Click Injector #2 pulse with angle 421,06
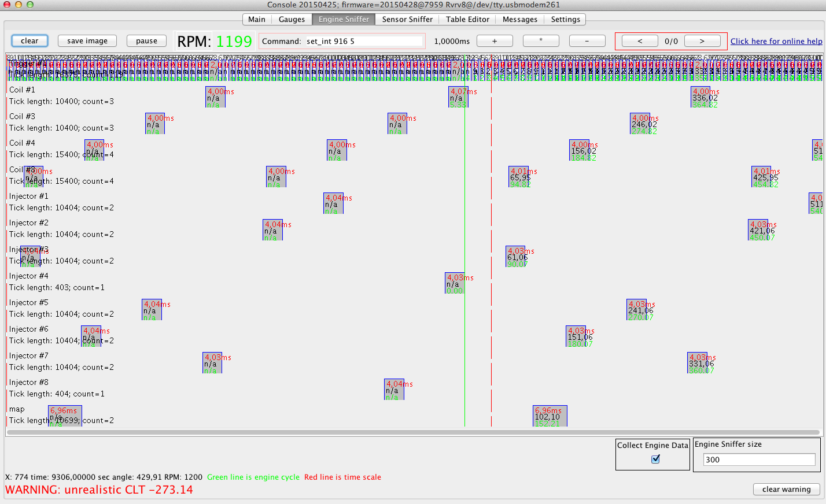Viewport: 826px width, 504px height. [x=758, y=230]
